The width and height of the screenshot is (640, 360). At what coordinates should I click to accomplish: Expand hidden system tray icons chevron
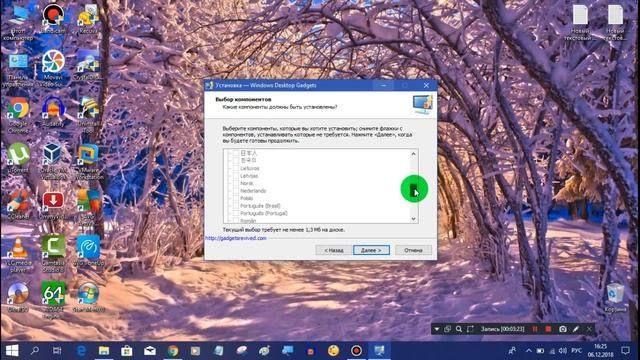pos(529,351)
